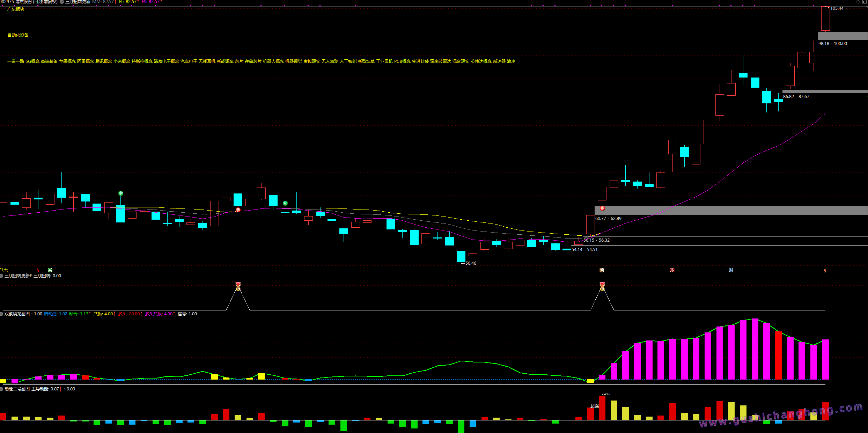
Task: Expand the 三线扭转更新F indicator panel menu
Action: point(2,276)
